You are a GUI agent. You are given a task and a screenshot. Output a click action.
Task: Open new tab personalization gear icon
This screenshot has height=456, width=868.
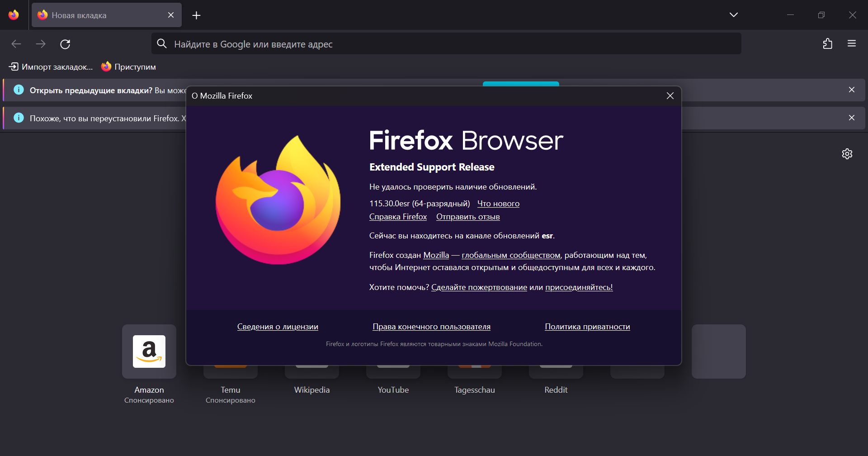[847, 154]
